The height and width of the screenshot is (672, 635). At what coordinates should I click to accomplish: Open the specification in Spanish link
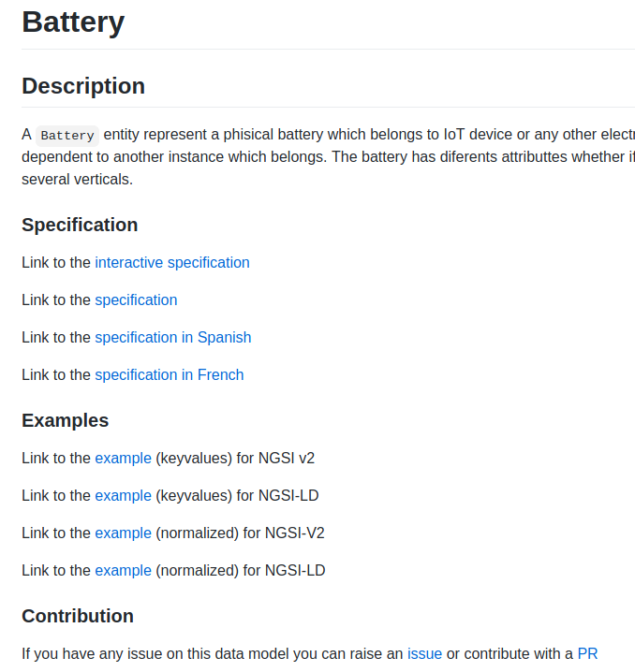[173, 338]
